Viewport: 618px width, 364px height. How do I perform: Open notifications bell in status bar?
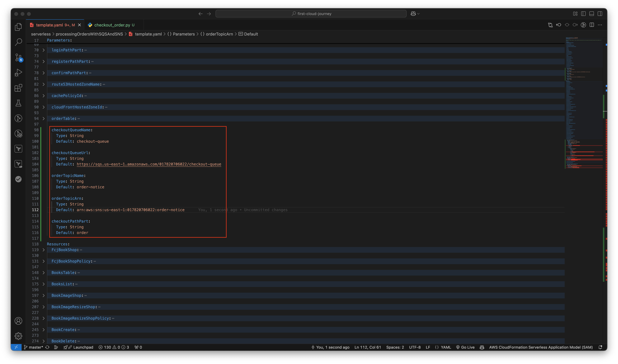click(600, 347)
